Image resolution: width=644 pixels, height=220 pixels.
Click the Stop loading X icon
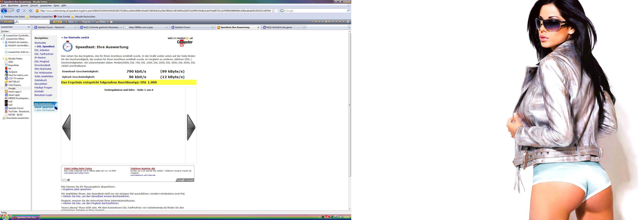(24, 11)
